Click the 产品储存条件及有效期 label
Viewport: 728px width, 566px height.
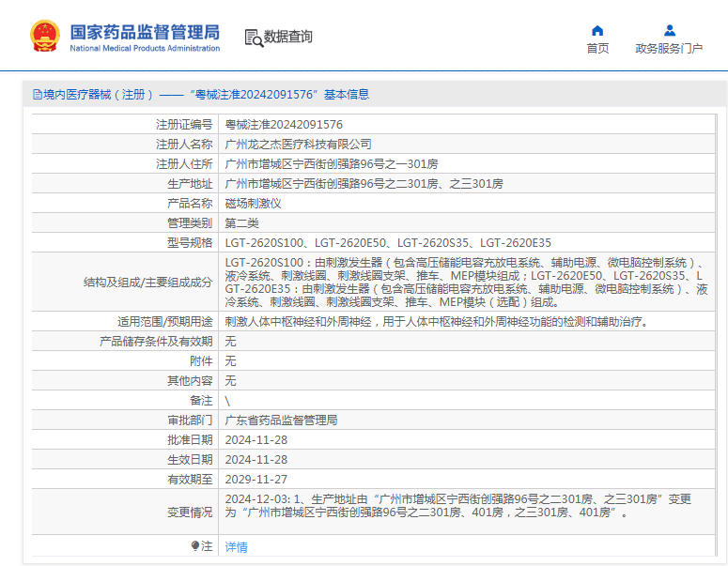click(x=156, y=342)
